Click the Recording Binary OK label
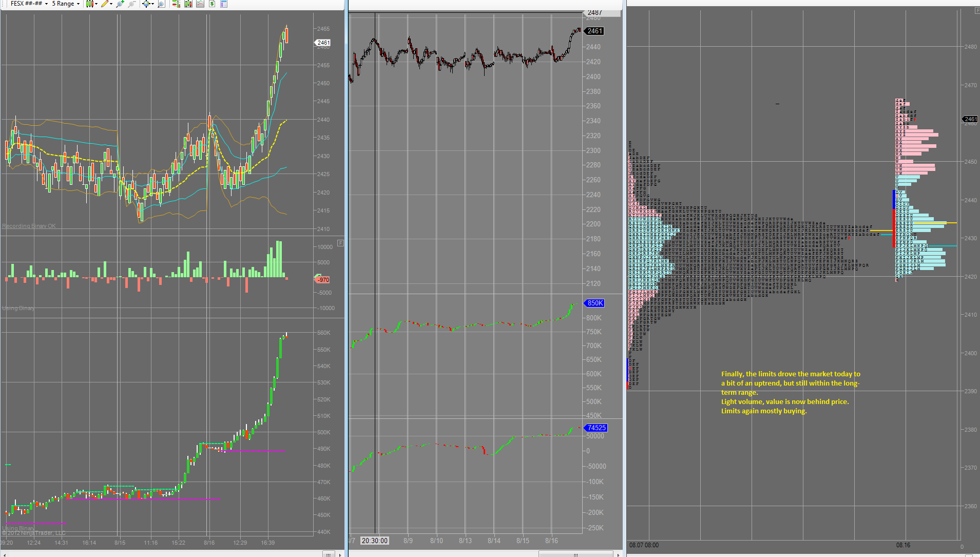Viewport: 980px width, 557px height. point(29,226)
